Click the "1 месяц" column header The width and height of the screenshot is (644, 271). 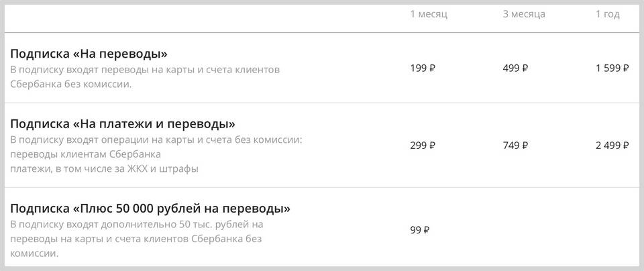[x=428, y=14]
